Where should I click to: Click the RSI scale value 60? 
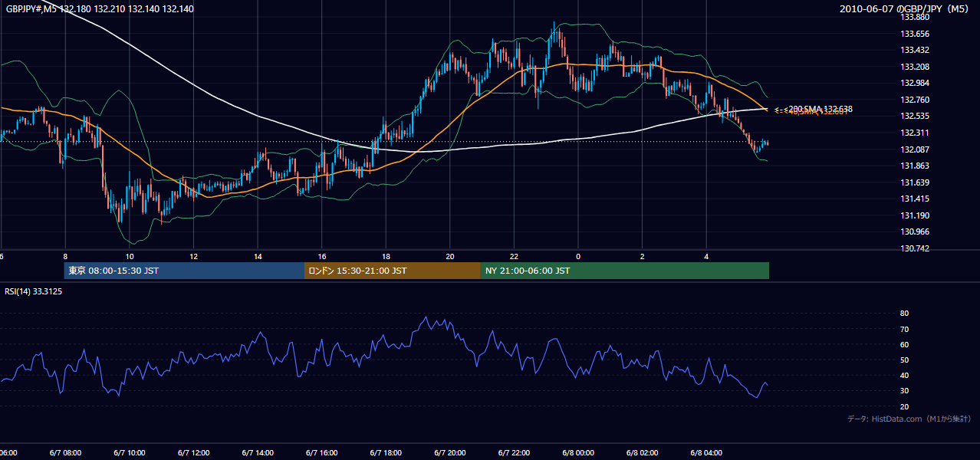click(904, 344)
